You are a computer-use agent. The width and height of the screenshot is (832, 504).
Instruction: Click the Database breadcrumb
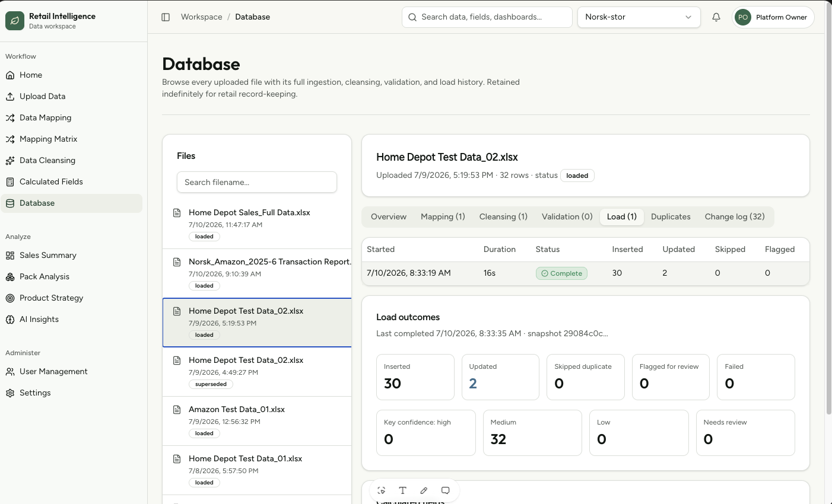(252, 17)
